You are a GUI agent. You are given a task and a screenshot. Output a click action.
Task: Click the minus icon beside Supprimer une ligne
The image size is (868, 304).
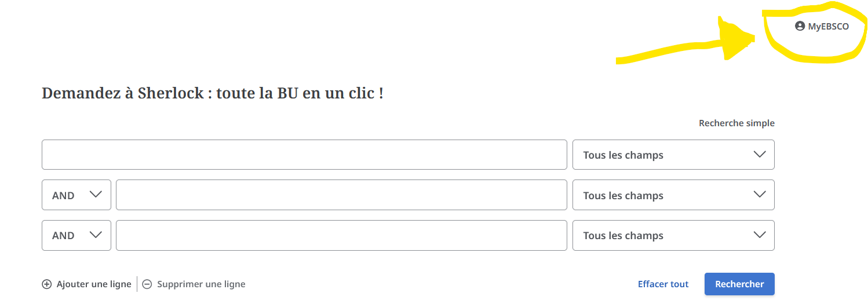pos(147,284)
